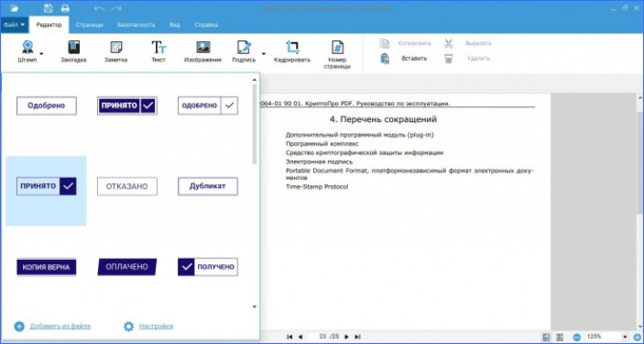Screen dimensions: 644x344
Task: Click the plus icon beside Добавить из файла
Action: pyautogui.click(x=19, y=327)
